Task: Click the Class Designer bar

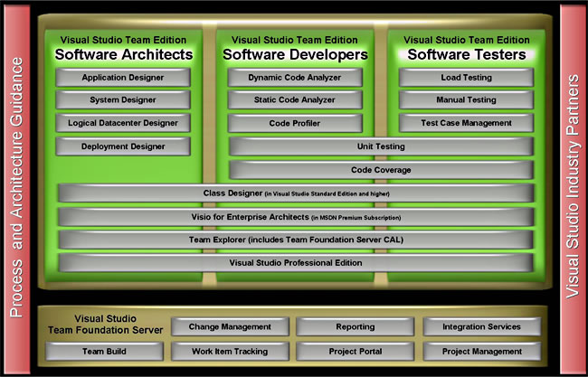Action: point(296,193)
